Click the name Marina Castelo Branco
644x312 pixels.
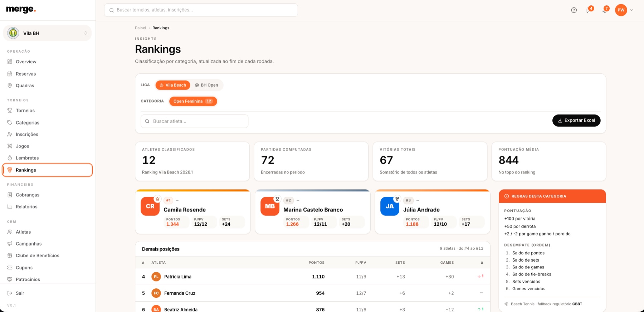coord(313,210)
